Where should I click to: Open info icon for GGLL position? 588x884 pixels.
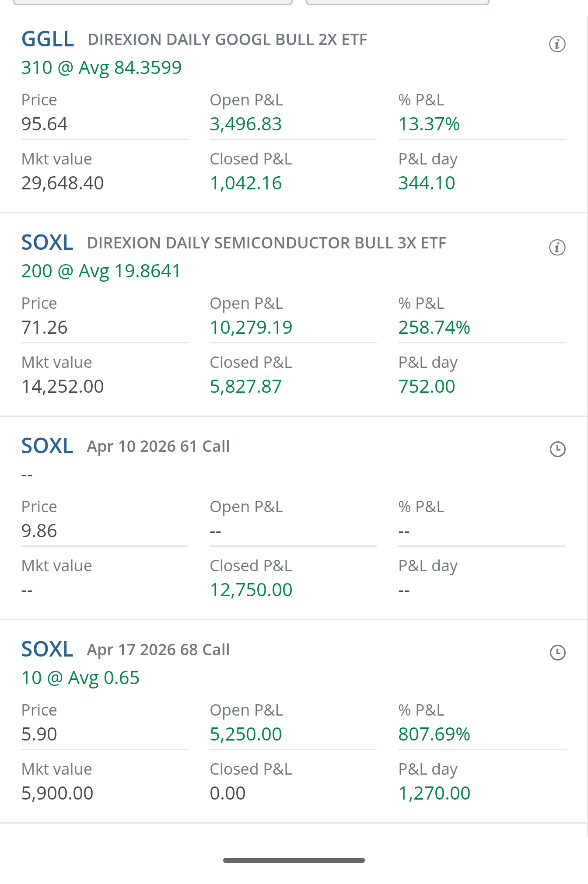[x=557, y=44]
